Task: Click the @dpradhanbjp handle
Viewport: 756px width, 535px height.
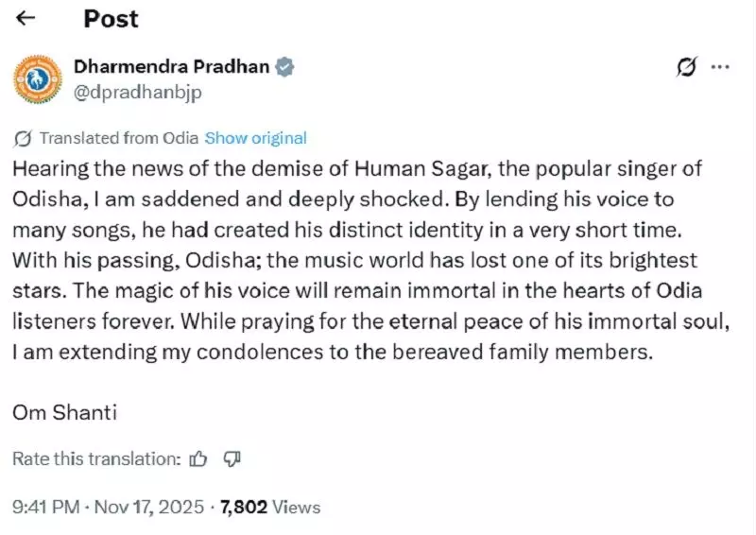Action: click(137, 92)
